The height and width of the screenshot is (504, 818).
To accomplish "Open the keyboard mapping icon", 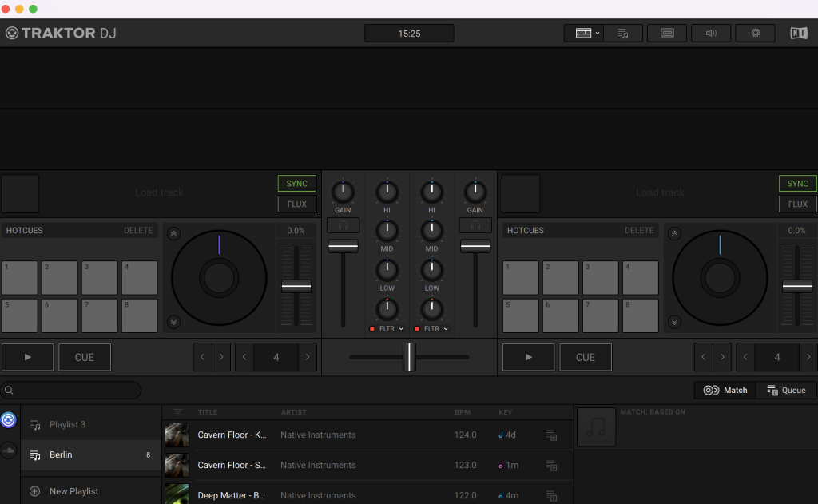I will pyautogui.click(x=667, y=33).
